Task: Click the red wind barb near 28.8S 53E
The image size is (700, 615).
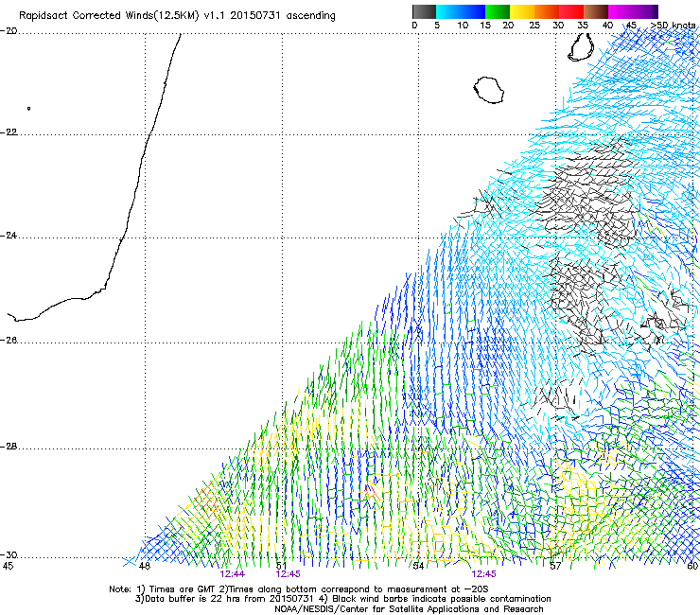Action: coord(373,492)
